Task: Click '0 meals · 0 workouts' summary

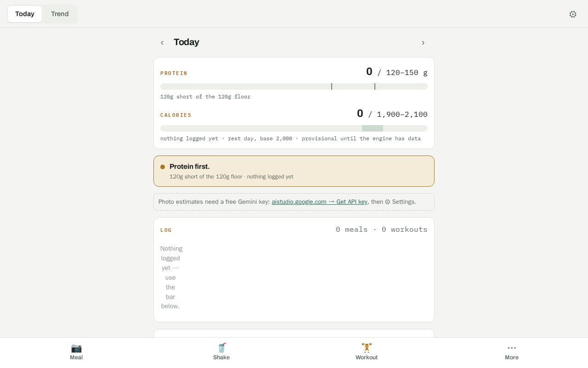Action: click(381, 230)
